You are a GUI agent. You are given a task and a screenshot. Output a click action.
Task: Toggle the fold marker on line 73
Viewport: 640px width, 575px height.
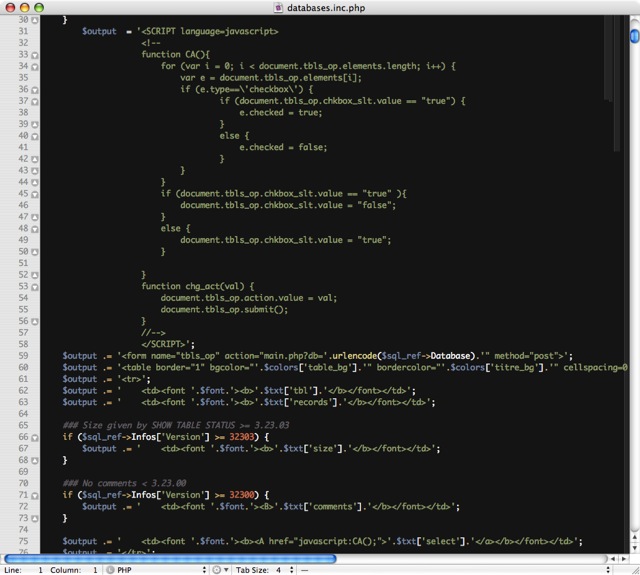35,519
